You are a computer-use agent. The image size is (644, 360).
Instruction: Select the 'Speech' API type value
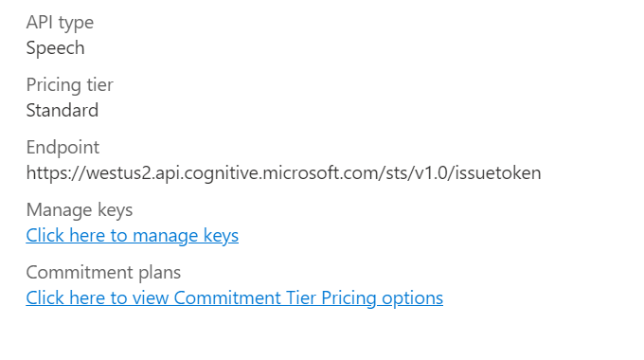click(56, 48)
